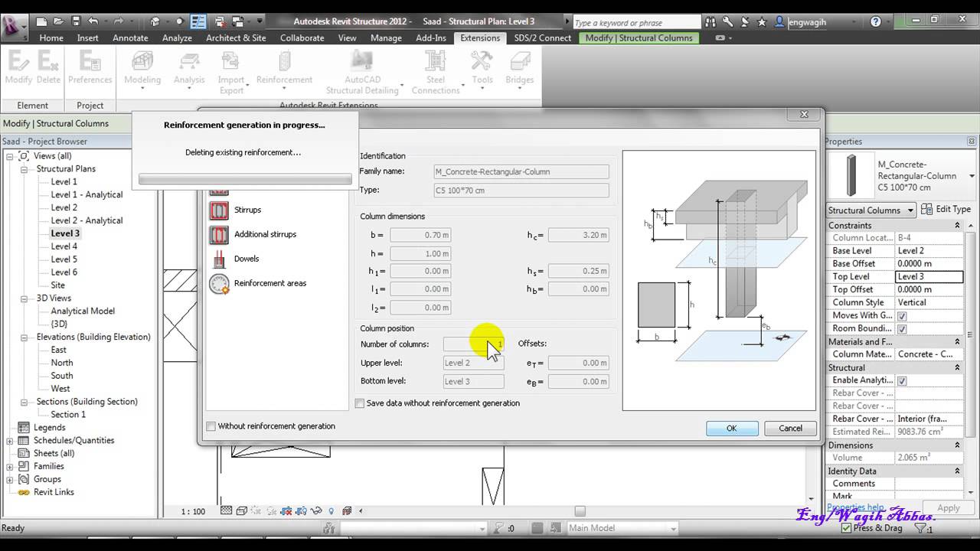Click the horizontal scrollbar thumb in view
The width and height of the screenshot is (980, 551).
point(580,511)
